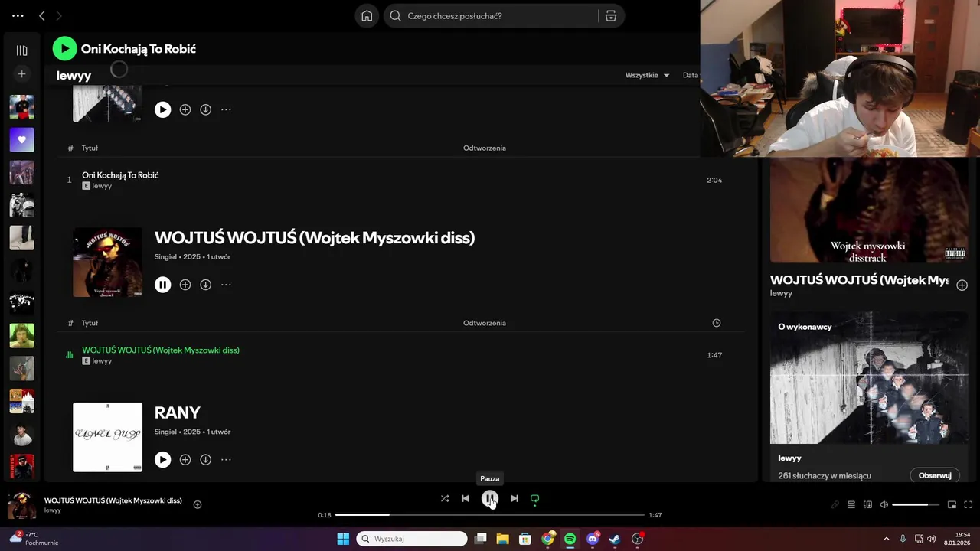
Task: Open Task View on the taskbar
Action: tap(480, 539)
